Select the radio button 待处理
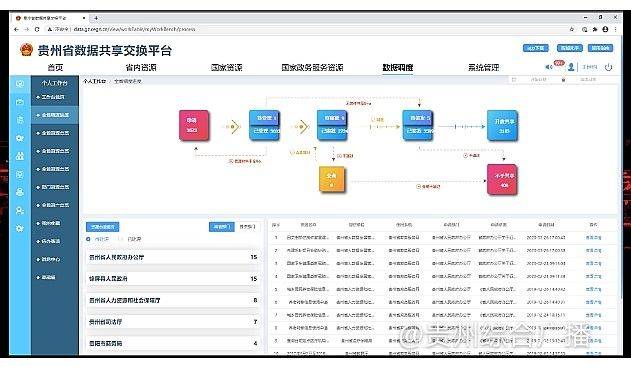 click(88, 239)
